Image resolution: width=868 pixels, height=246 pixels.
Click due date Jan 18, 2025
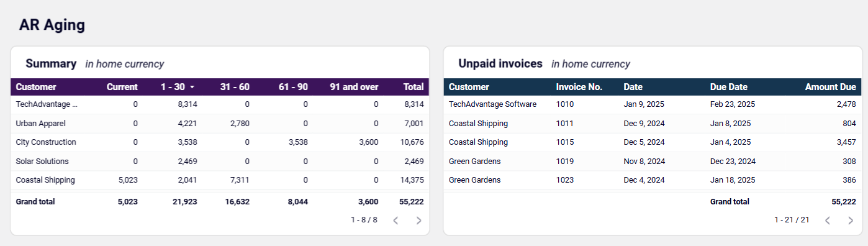tap(733, 180)
